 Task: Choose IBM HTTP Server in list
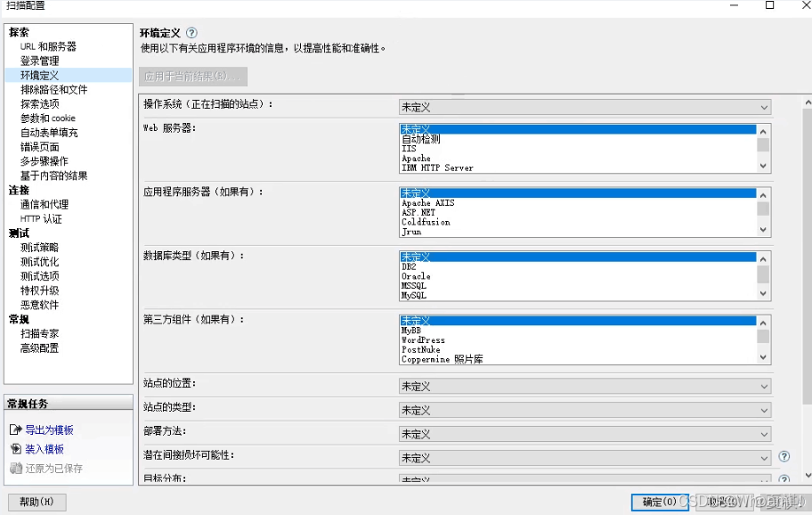coord(437,168)
